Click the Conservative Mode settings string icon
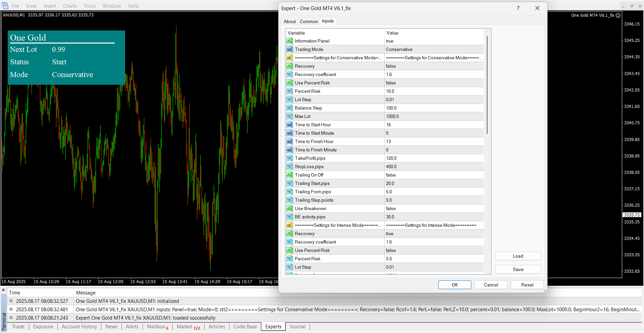The width and height of the screenshot is (644, 333). tap(289, 58)
